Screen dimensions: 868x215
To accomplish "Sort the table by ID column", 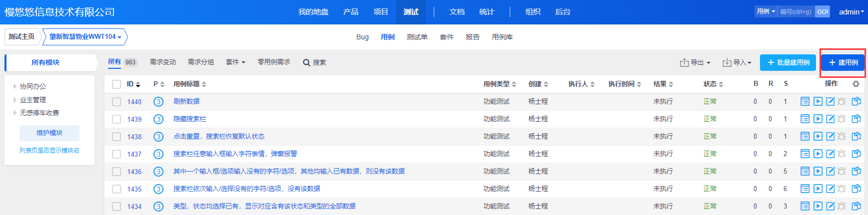I will click(133, 84).
